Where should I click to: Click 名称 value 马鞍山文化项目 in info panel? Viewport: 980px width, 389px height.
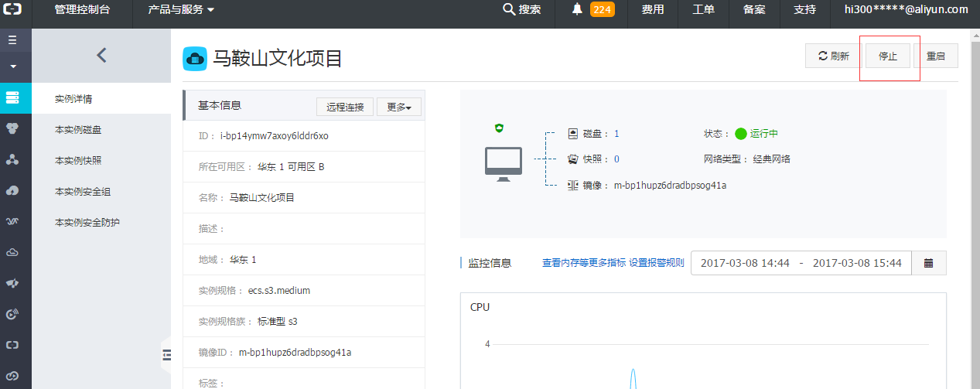(x=262, y=197)
